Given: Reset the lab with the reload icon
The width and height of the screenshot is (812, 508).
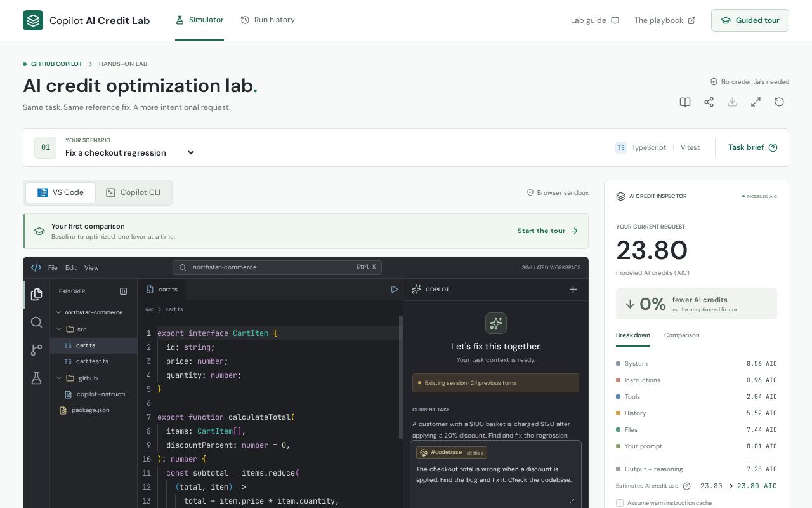Looking at the screenshot, I should pos(779,102).
